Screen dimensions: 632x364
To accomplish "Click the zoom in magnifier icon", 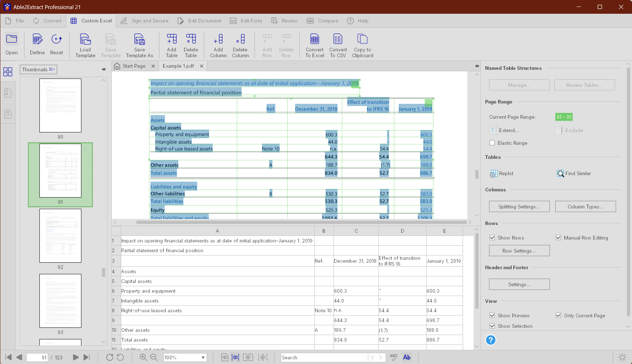I will (143, 357).
